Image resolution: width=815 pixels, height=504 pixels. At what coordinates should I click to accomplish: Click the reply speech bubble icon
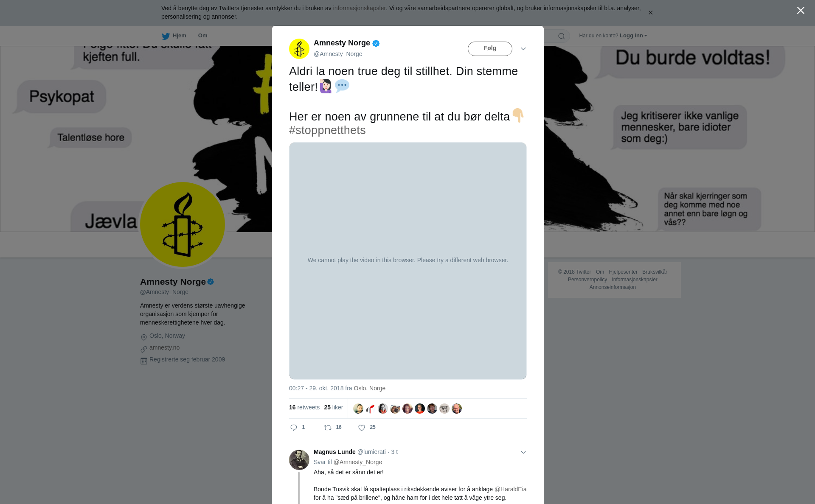pos(294,428)
